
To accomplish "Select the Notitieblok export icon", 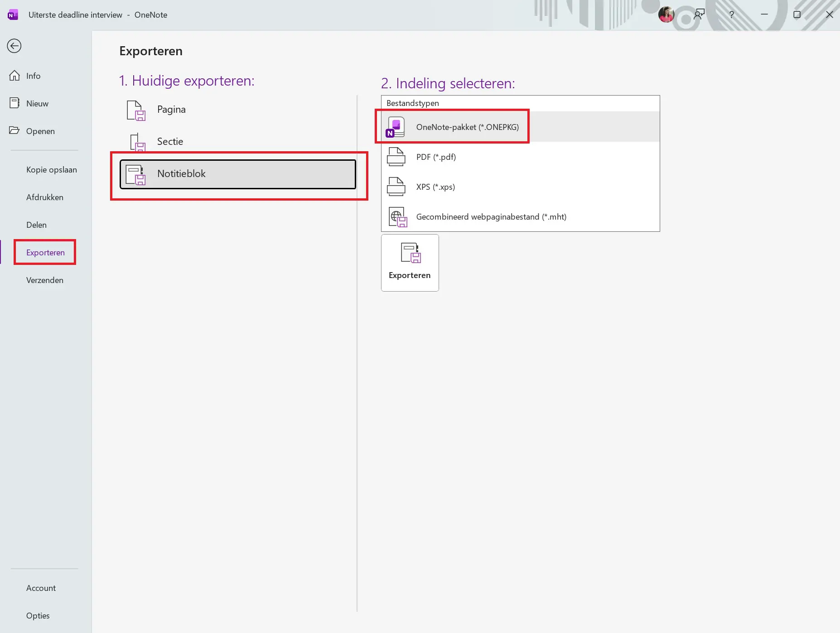I will pos(137,173).
